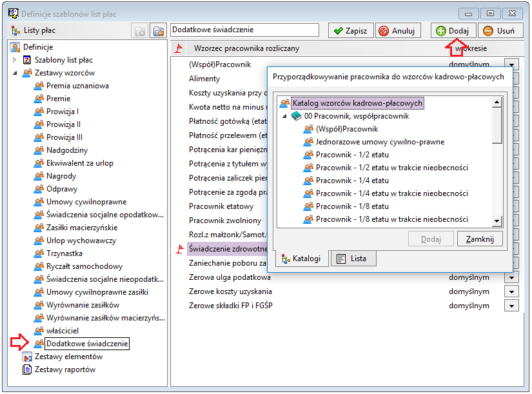Click the icon next to Premia uznaniowa
The width and height of the screenshot is (532, 394).
(39, 86)
